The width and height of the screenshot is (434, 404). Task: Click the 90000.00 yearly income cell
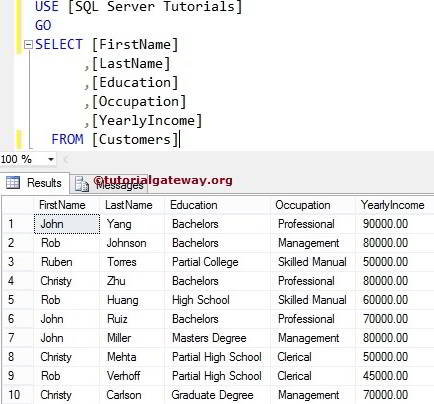(395, 224)
